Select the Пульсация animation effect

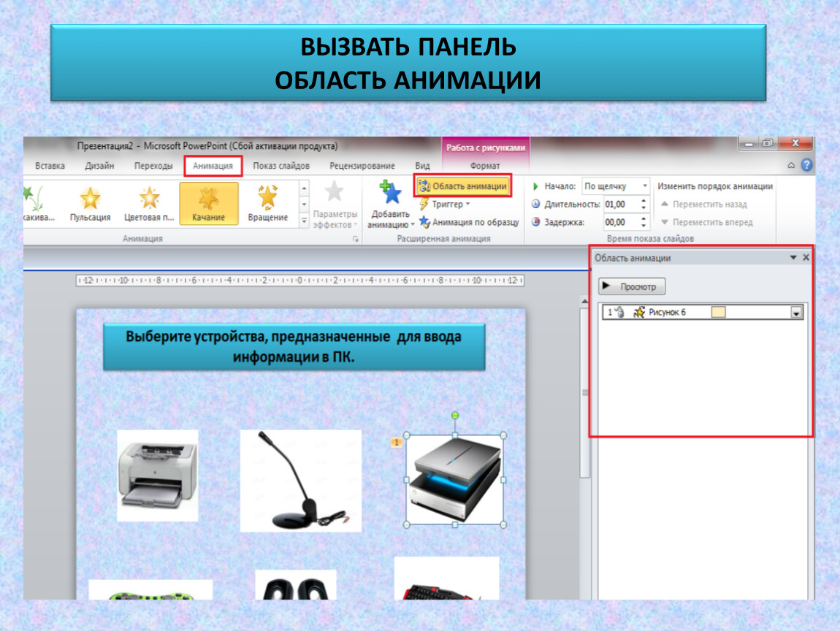pyautogui.click(x=90, y=203)
